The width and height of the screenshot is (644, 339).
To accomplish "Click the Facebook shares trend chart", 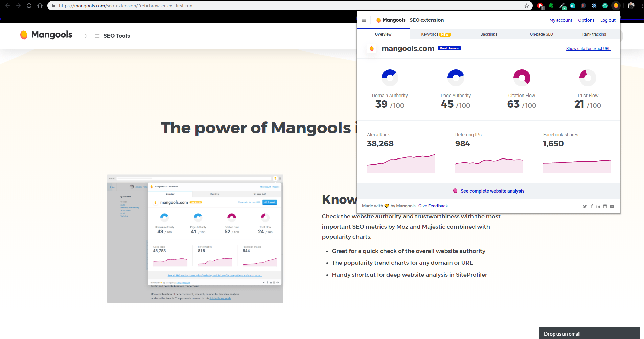I will [x=577, y=166].
